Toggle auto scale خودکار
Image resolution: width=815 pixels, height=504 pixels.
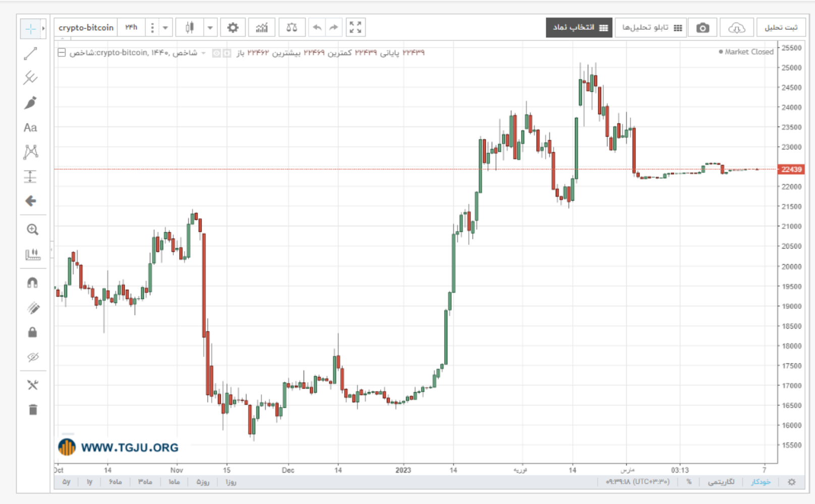(x=761, y=482)
